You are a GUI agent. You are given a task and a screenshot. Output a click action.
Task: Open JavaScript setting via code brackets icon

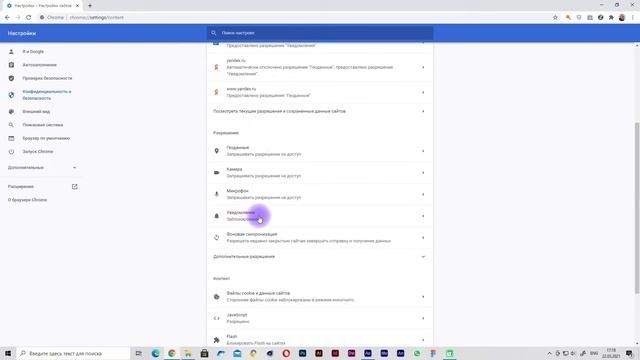(217, 318)
